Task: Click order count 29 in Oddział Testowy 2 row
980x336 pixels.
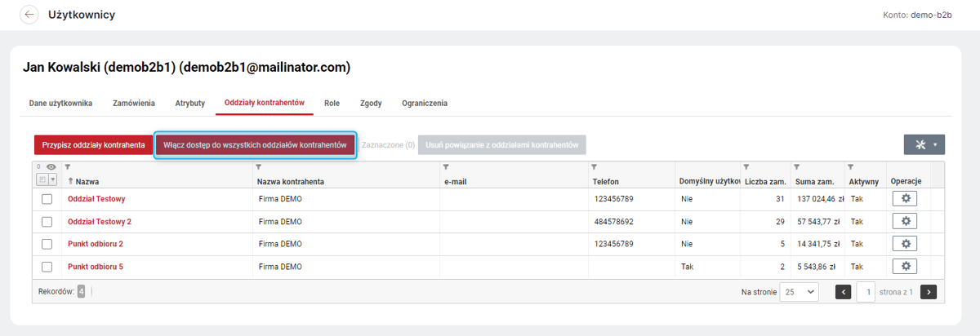Action: (x=779, y=222)
